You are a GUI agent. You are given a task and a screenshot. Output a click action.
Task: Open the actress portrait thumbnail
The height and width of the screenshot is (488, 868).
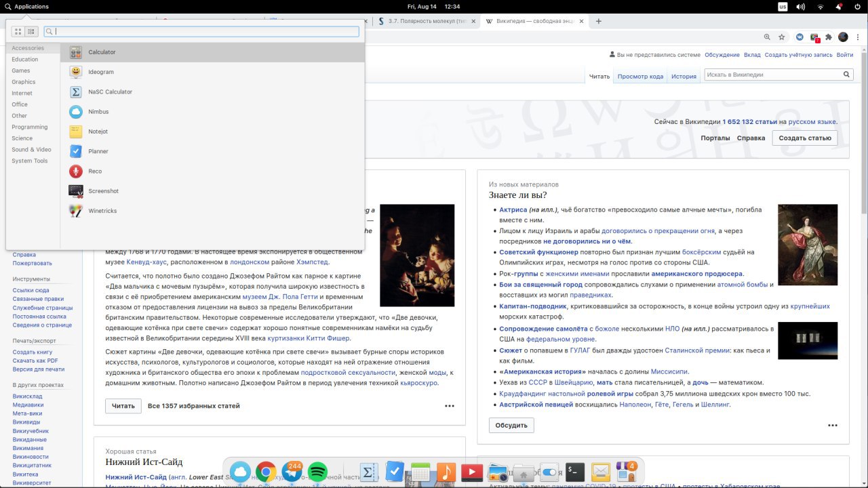(808, 245)
